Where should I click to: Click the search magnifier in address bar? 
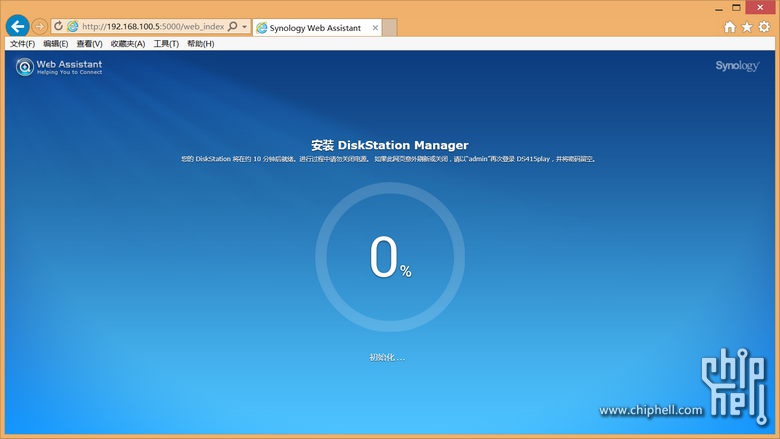click(x=232, y=26)
